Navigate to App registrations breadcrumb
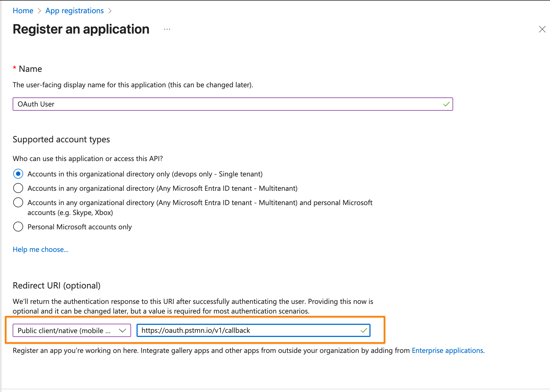Viewport: 550px width, 392px height. coord(75,11)
